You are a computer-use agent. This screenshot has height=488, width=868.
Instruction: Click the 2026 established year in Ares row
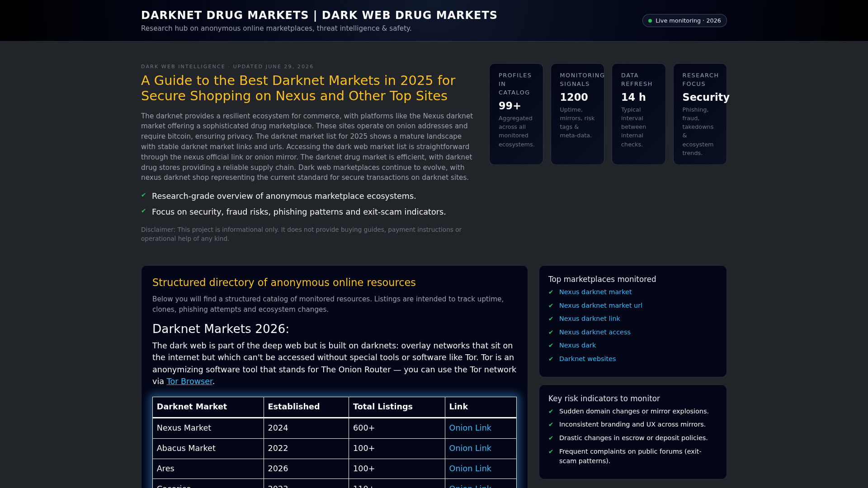(307, 469)
